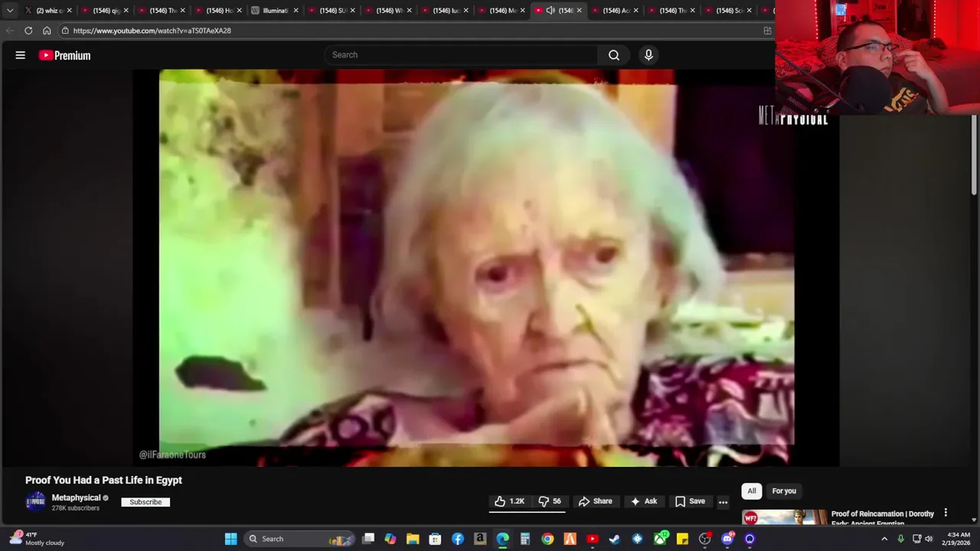This screenshot has height=551, width=980.
Task: Open Copilot from the taskbar
Action: tap(390, 539)
